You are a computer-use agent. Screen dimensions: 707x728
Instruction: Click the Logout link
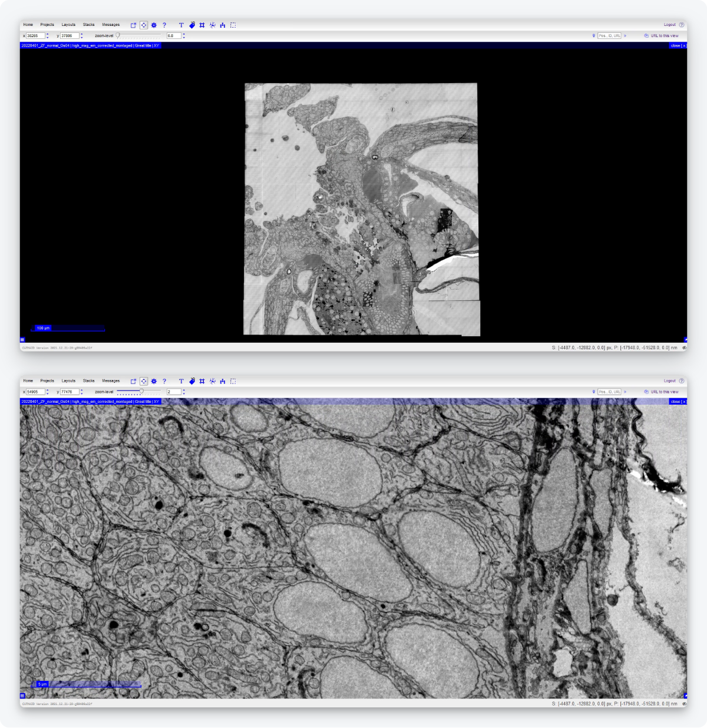669,25
